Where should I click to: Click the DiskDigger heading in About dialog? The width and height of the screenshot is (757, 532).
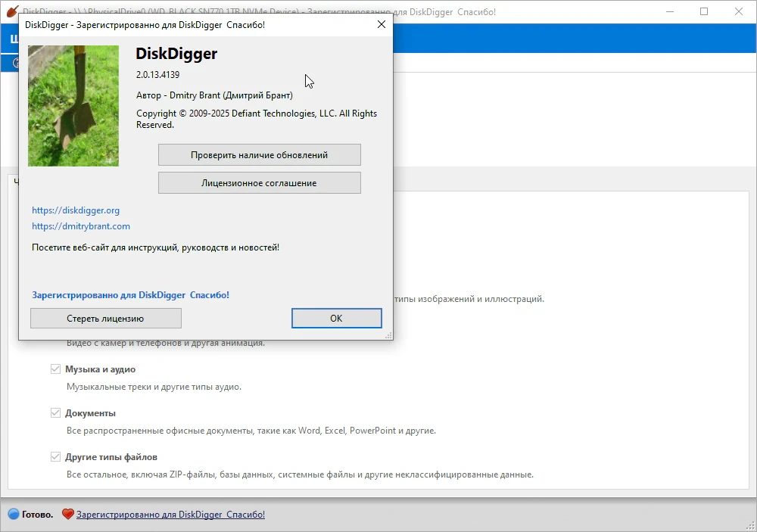[x=176, y=54]
